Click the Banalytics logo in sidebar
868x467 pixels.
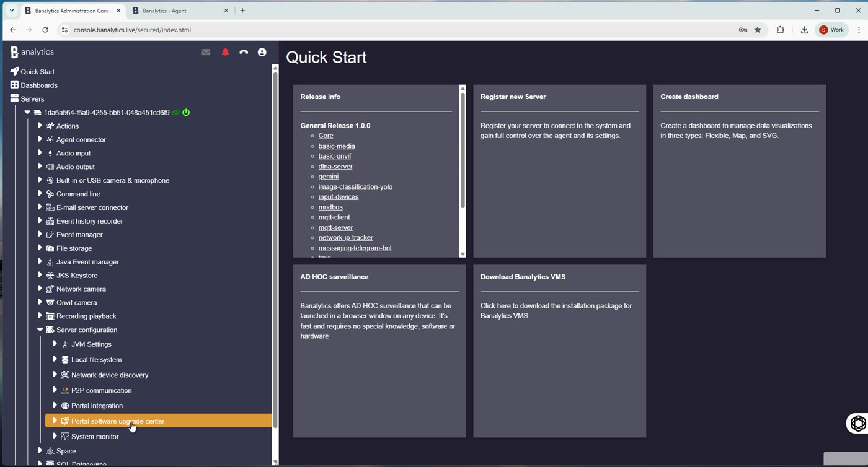(x=32, y=53)
